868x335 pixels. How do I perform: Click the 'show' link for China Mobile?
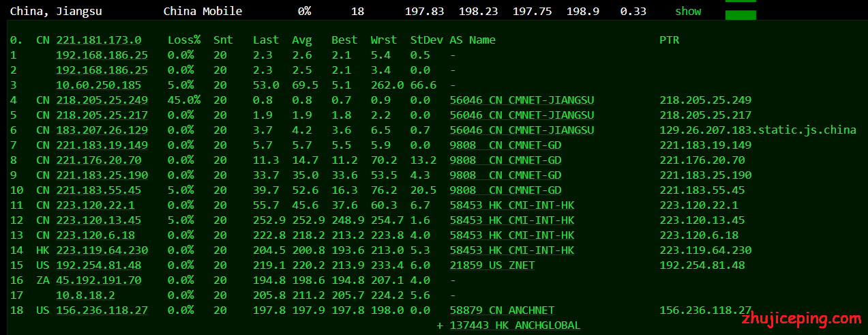click(688, 11)
